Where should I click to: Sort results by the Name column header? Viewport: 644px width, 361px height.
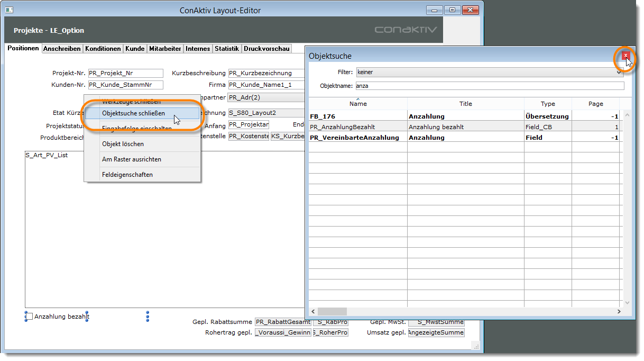(x=358, y=104)
